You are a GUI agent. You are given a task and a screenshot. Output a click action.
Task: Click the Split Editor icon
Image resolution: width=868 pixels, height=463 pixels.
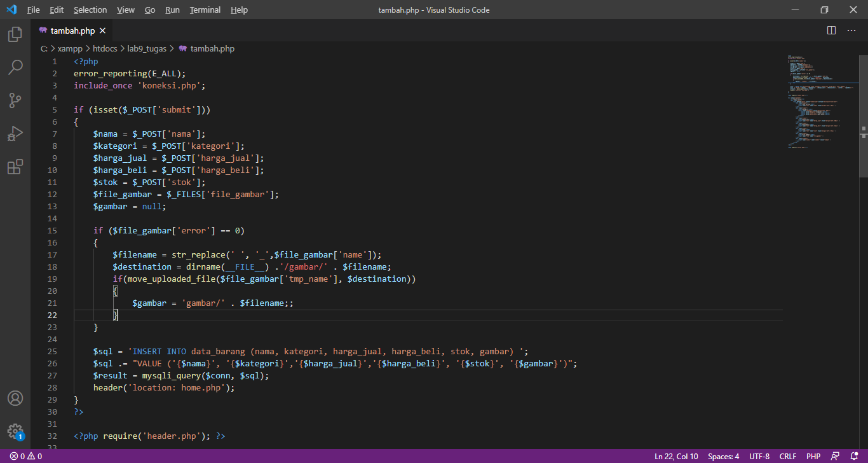pos(831,30)
